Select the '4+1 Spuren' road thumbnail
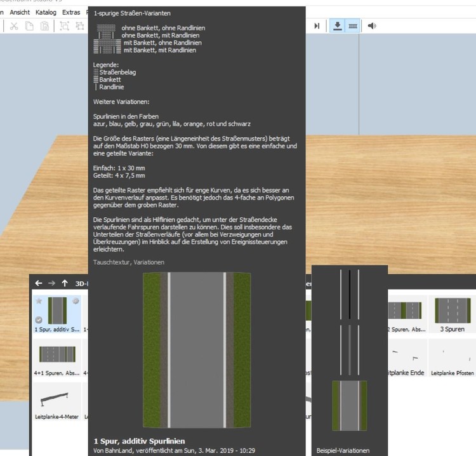This screenshot has width=476, height=456. pyautogui.click(x=56, y=358)
